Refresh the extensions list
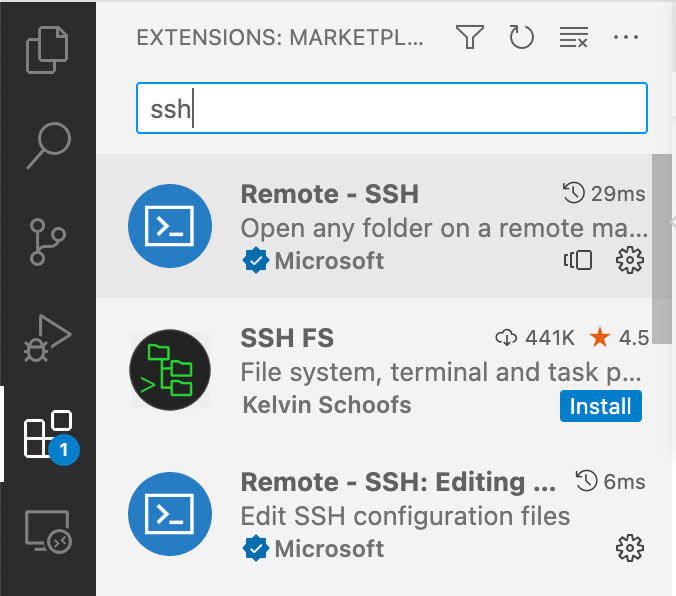This screenshot has height=596, width=676. [521, 37]
